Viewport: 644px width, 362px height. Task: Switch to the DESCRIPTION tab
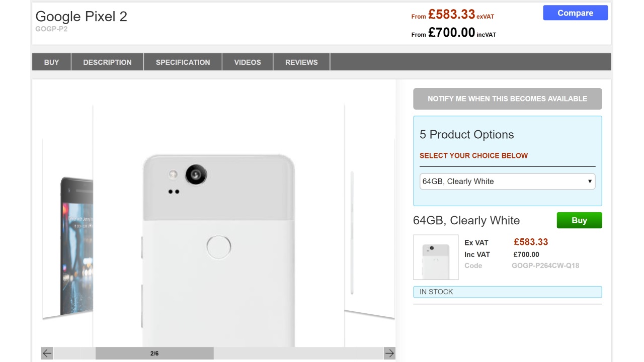pos(107,62)
